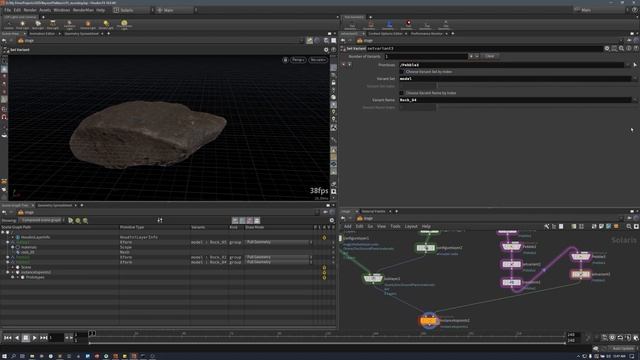Screen dimensions: 640x360
Task: Switch to the Animation Editor tab
Action: click(42, 34)
